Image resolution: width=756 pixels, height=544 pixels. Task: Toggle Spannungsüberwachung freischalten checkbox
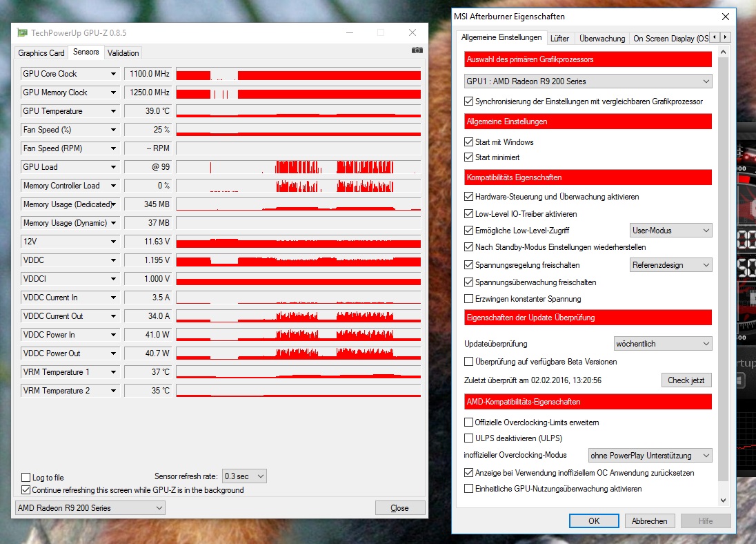pos(468,282)
